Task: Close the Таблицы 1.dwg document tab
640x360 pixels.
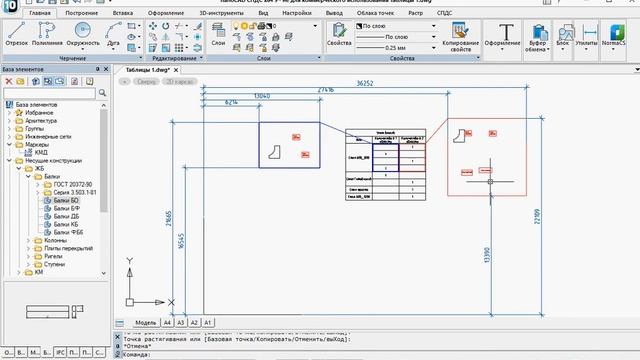Action: [176, 70]
